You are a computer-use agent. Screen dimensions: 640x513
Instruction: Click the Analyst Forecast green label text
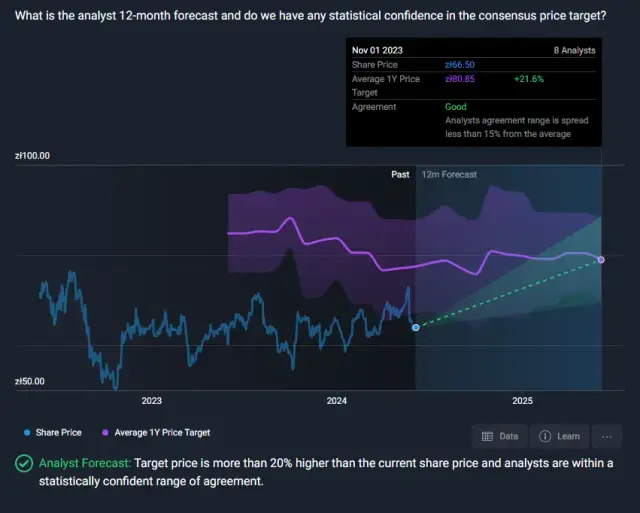(84, 464)
